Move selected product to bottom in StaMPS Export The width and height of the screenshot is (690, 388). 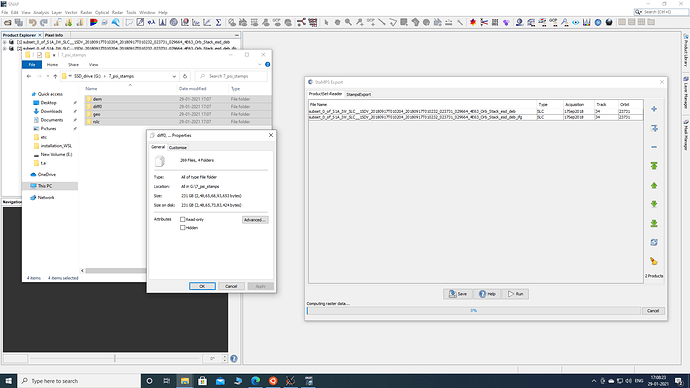click(654, 223)
